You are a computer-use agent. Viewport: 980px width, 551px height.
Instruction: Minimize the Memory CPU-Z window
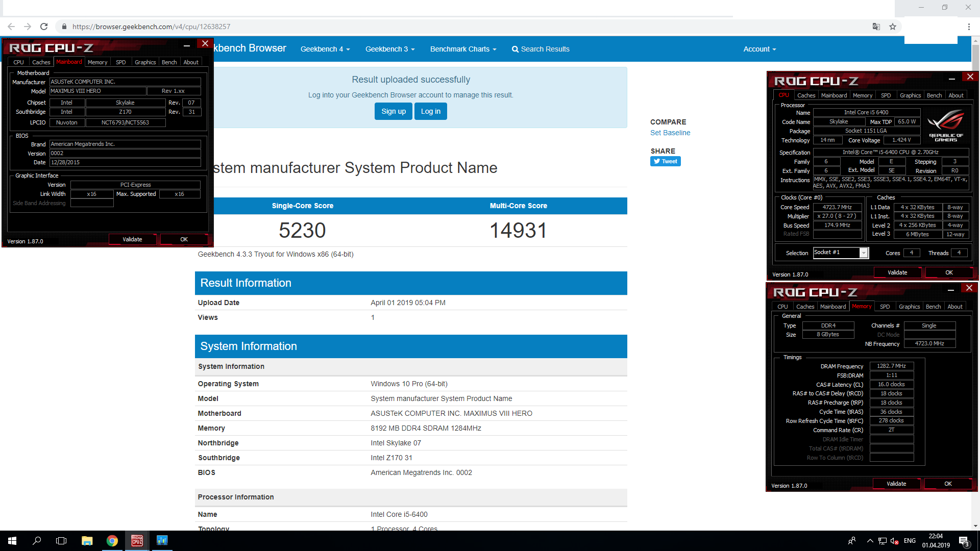[951, 290]
